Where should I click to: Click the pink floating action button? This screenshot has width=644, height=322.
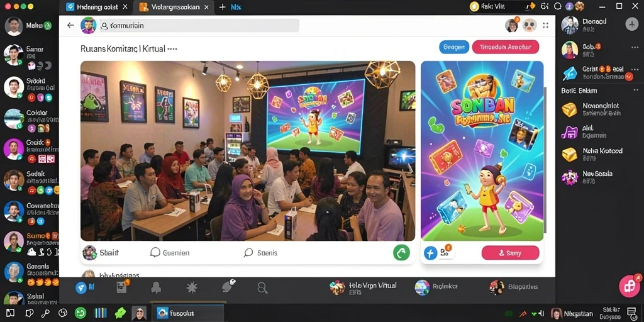630,286
